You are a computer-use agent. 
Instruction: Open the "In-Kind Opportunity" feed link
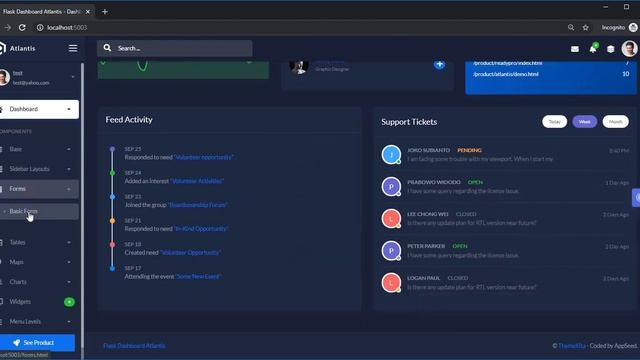[201, 229]
